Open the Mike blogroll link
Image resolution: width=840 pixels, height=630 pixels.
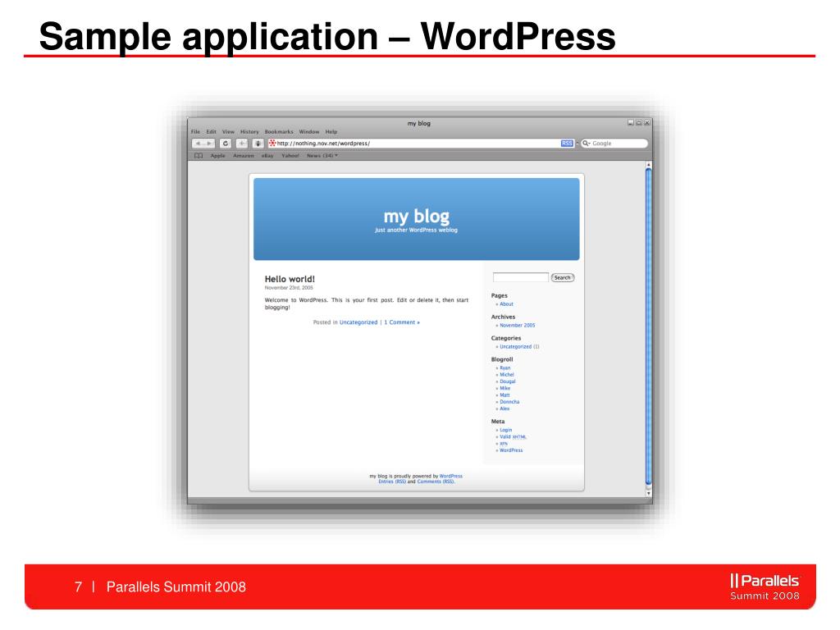(x=505, y=388)
